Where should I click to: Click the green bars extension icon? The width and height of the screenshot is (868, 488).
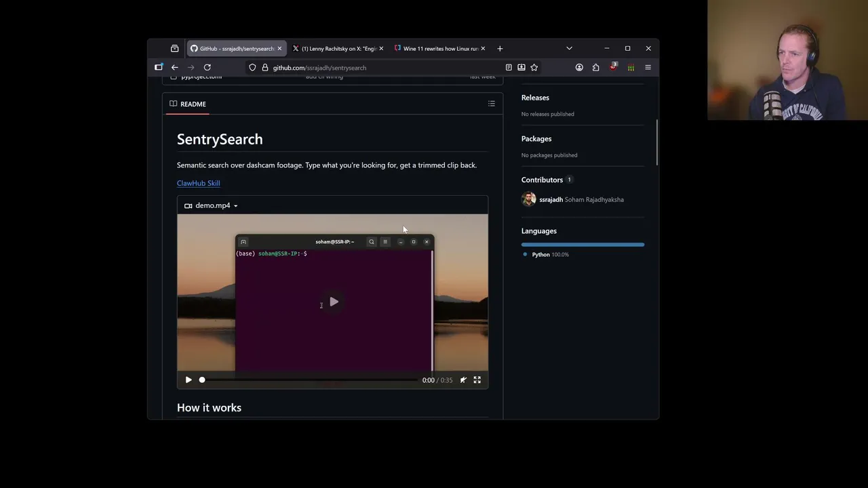coord(631,67)
